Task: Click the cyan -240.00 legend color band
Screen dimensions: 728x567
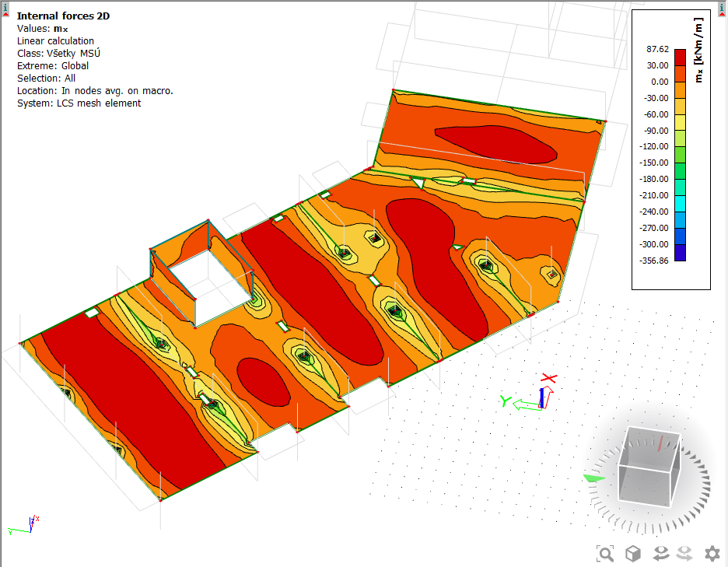Action: (x=680, y=204)
